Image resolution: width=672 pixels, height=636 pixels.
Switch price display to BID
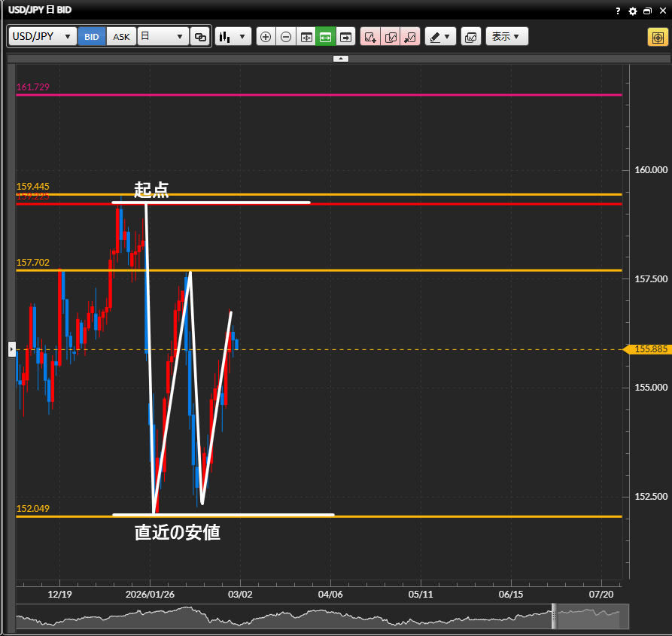(92, 36)
